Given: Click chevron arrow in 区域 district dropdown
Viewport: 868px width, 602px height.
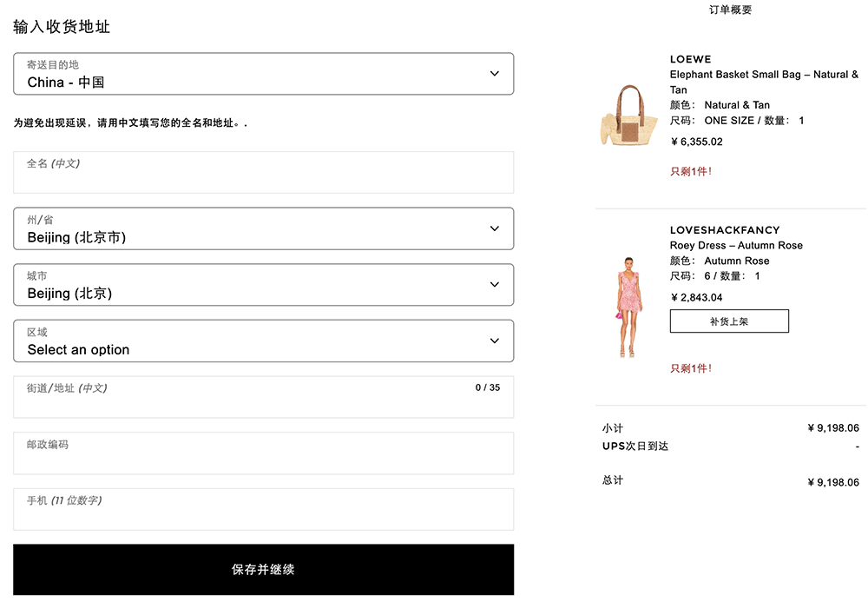Looking at the screenshot, I should click(495, 341).
